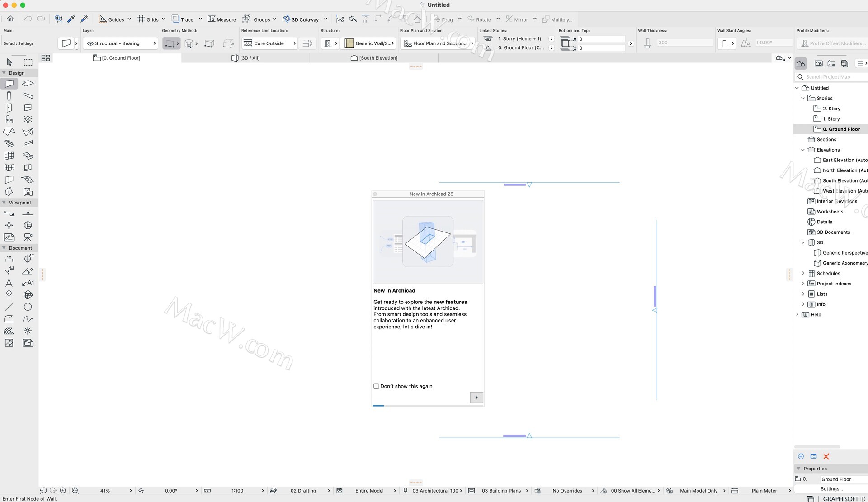
Task: Click the Pick Up Parameters eyedropper
Action: coord(71,19)
